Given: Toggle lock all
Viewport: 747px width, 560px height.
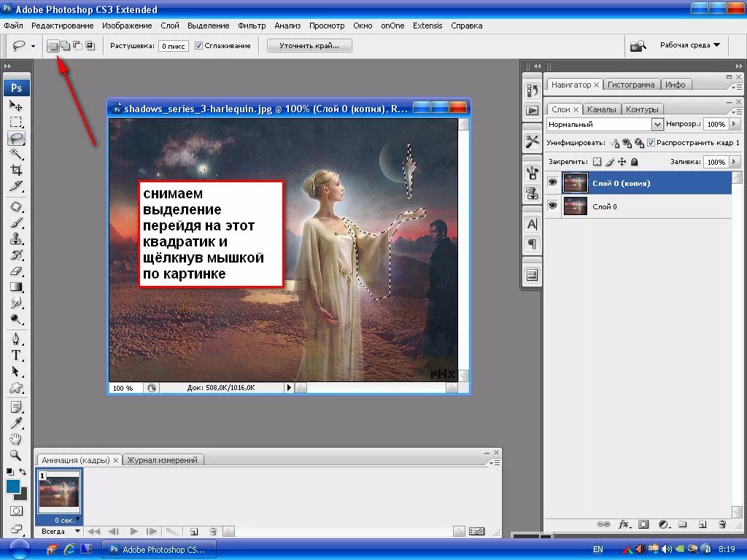Looking at the screenshot, I should 634,162.
